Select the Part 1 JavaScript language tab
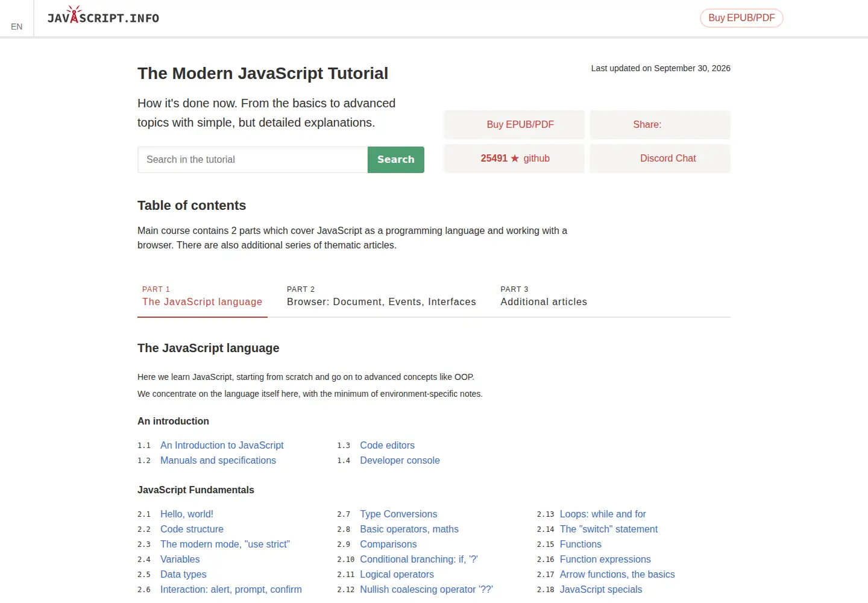 203,296
